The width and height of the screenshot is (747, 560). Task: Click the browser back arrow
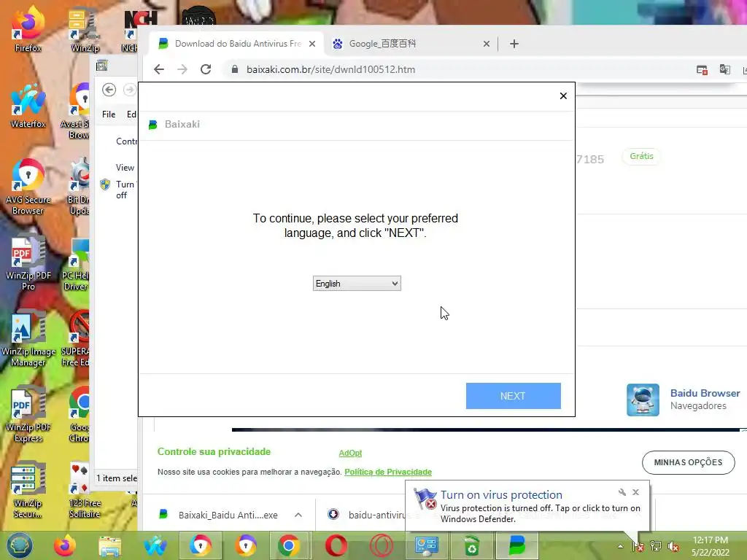(158, 69)
